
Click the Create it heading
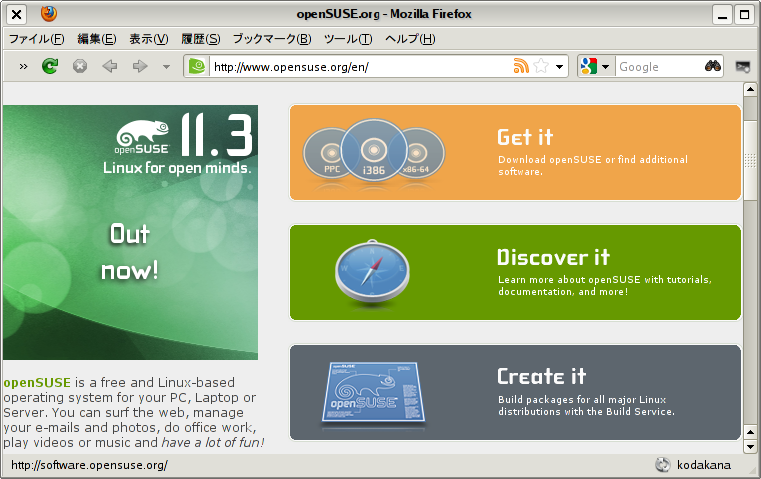tap(542, 377)
